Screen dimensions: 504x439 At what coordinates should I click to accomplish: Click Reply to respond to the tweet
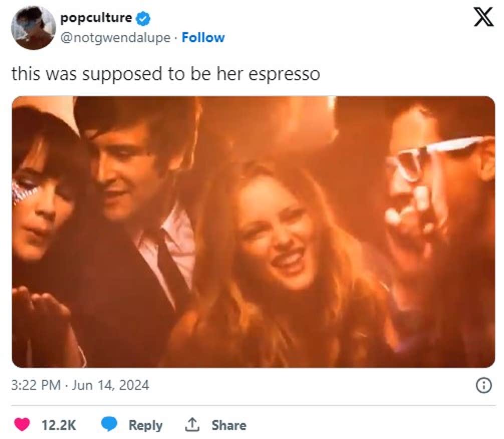pos(145,425)
